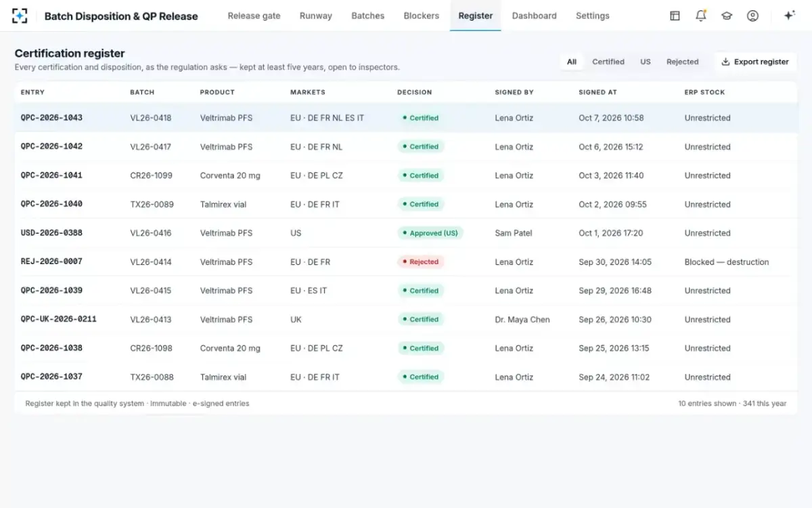Select the All filter
Screen dimensions: 812x508
(x=572, y=62)
